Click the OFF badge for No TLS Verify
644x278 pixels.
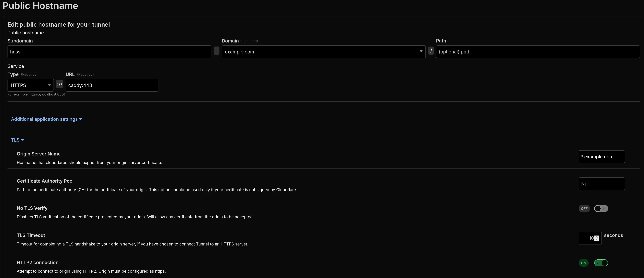click(x=584, y=208)
